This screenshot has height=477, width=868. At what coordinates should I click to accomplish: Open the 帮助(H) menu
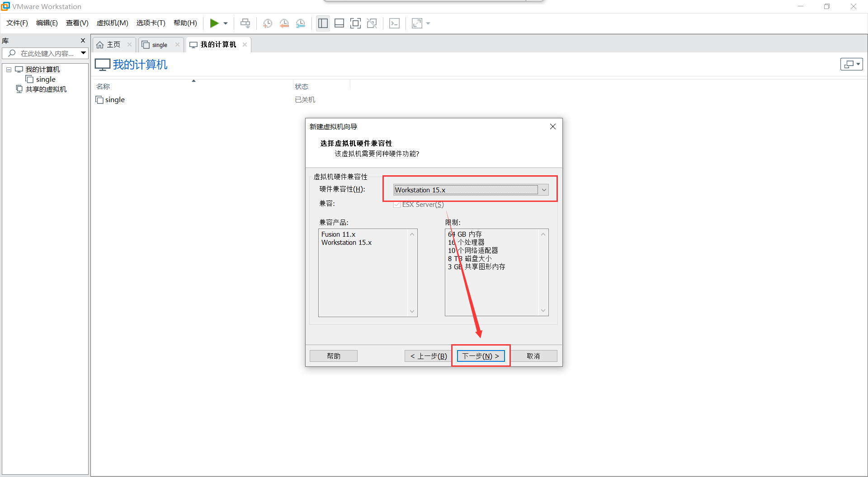pyautogui.click(x=185, y=23)
